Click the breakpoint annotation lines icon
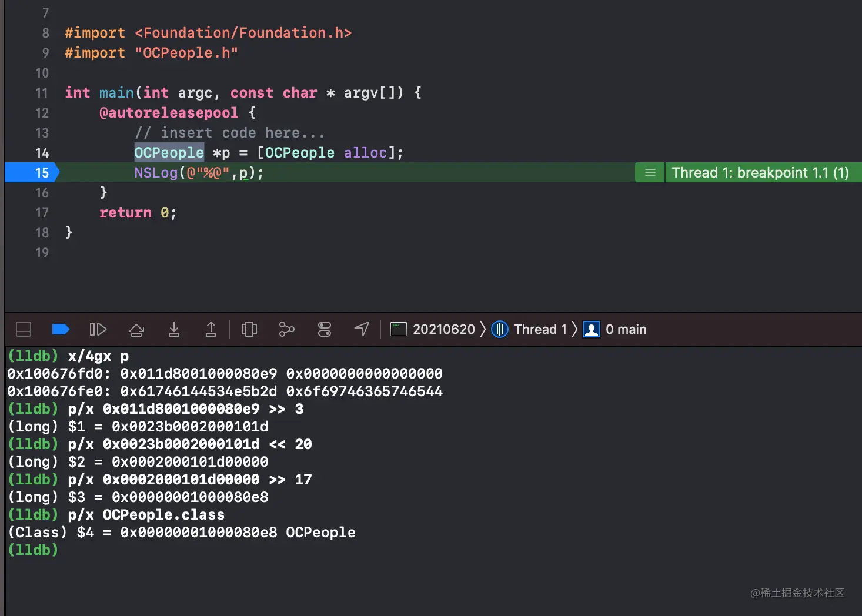 click(650, 173)
